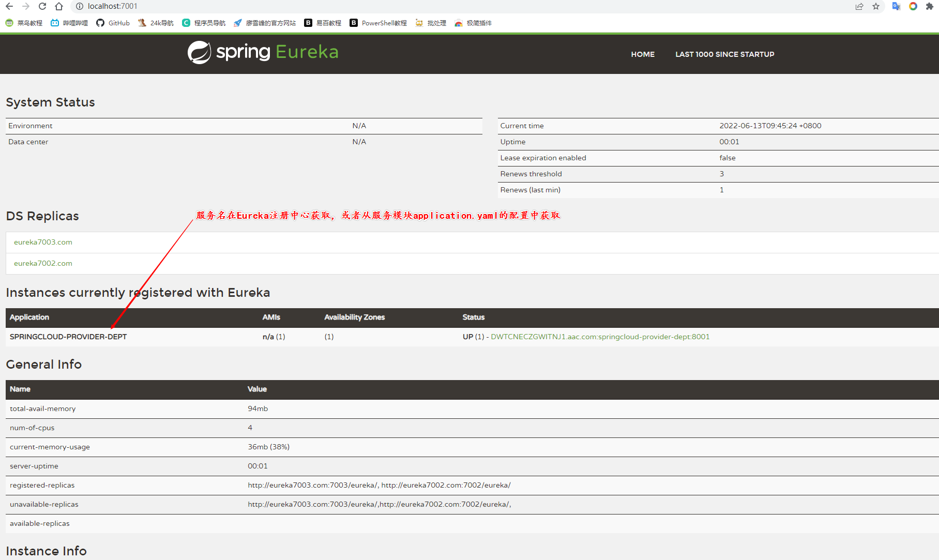Click the System Status heading
939x560 pixels.
click(50, 102)
